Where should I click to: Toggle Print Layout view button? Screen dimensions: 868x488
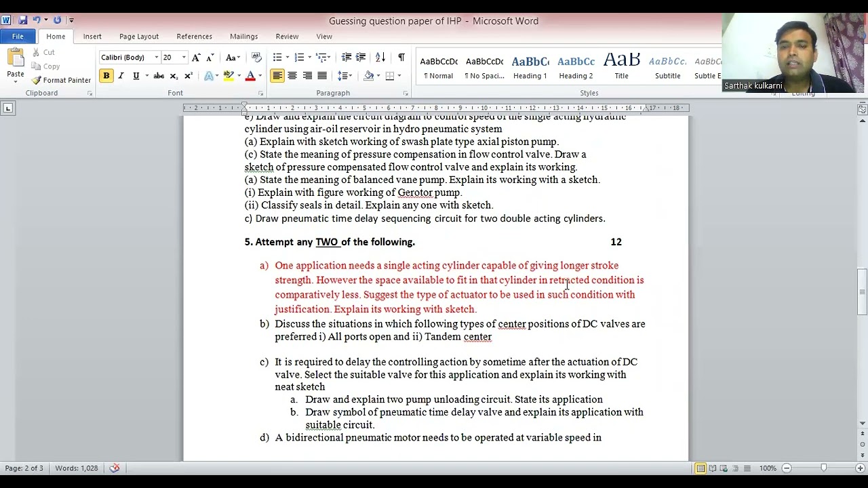pos(701,468)
